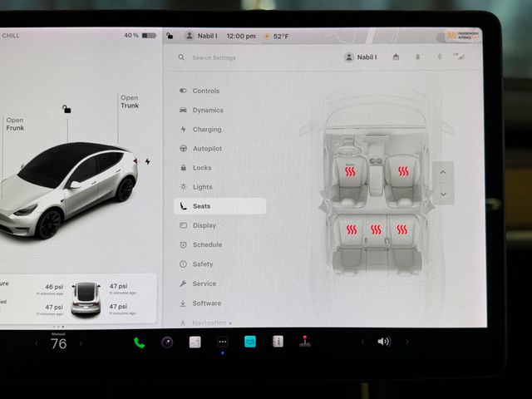This screenshot has width=532, height=399.
Task: Tap the white Model Y car image
Action: [x=68, y=190]
